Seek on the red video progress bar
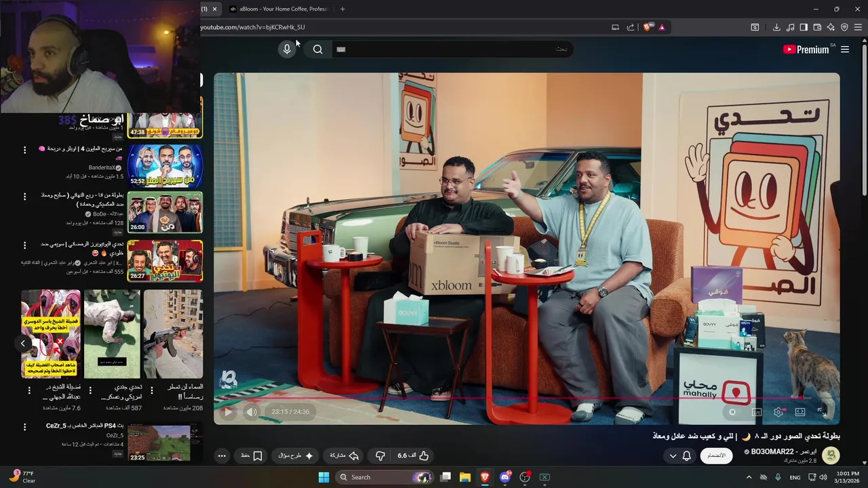This screenshot has width=868, height=488. pyautogui.click(x=527, y=398)
